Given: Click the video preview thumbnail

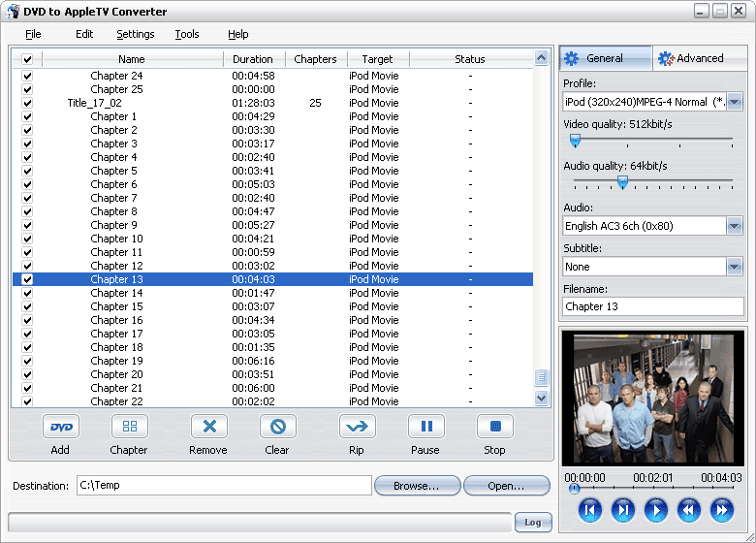Looking at the screenshot, I should click(x=653, y=398).
